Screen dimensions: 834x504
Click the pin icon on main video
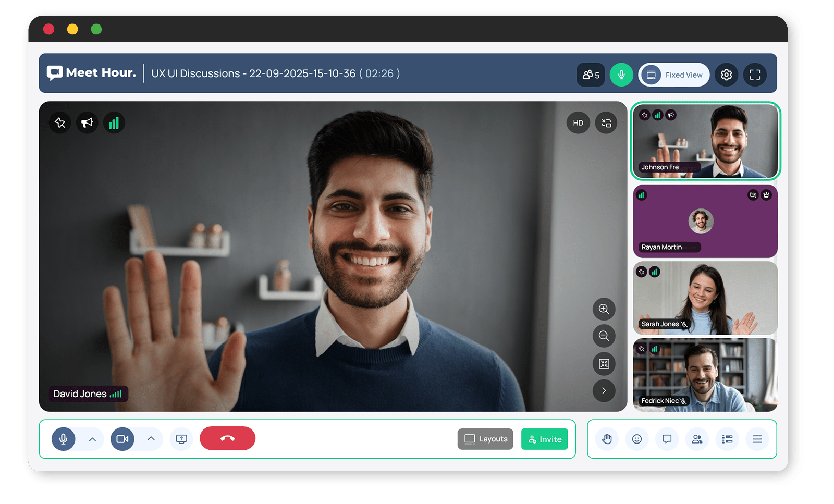pos(60,123)
